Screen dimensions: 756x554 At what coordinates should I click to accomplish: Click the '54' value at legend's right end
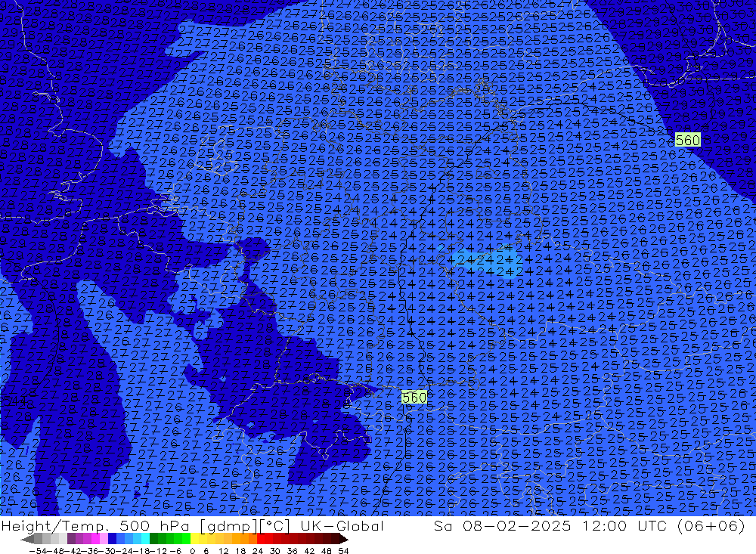343,550
